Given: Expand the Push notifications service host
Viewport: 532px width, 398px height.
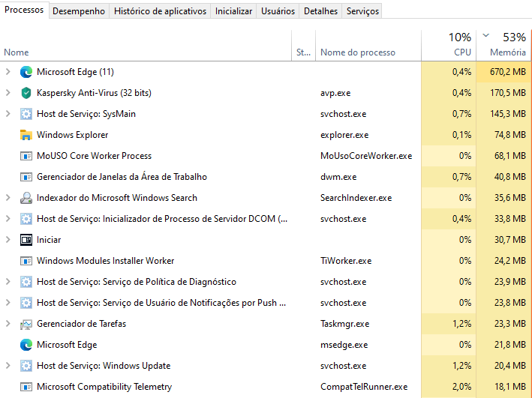Looking at the screenshot, I should [8, 303].
